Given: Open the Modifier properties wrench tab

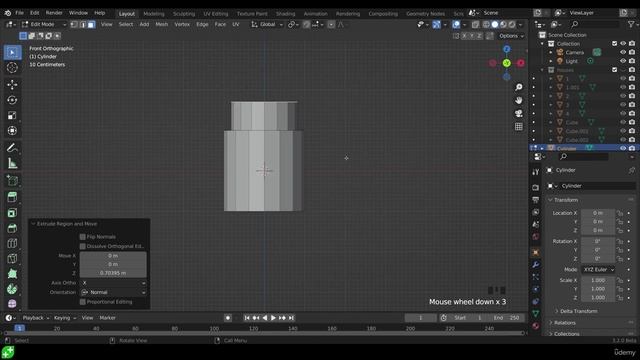Looking at the screenshot, I should [536, 265].
